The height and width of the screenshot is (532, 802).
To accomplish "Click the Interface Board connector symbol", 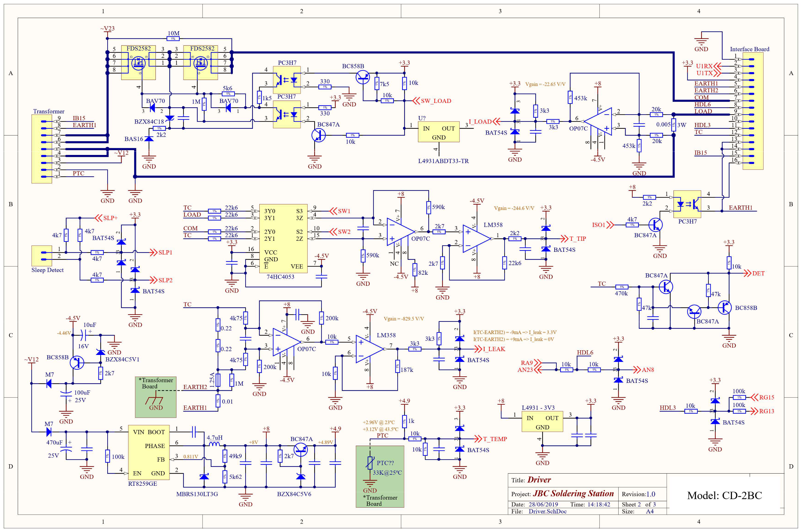I will (753, 111).
